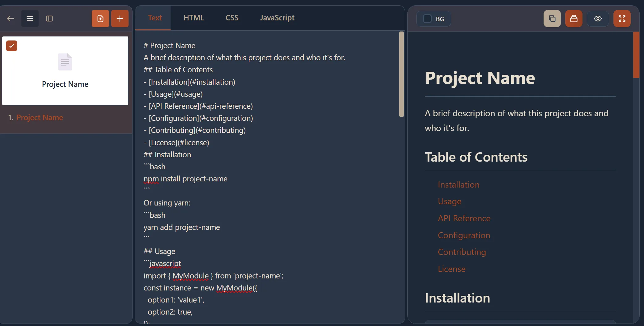Open the JavaScript tab
The width and height of the screenshot is (644, 326).
[x=277, y=18]
